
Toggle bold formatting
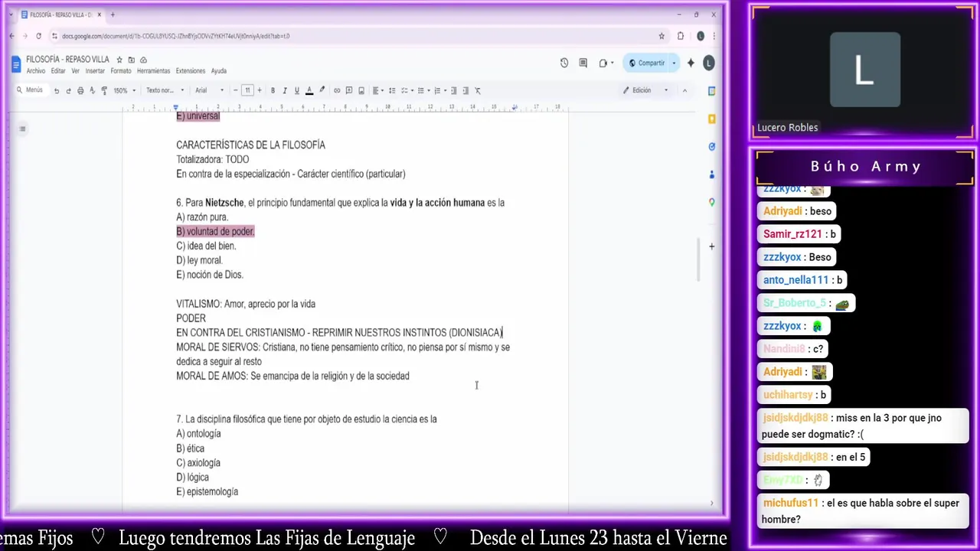pos(273,90)
